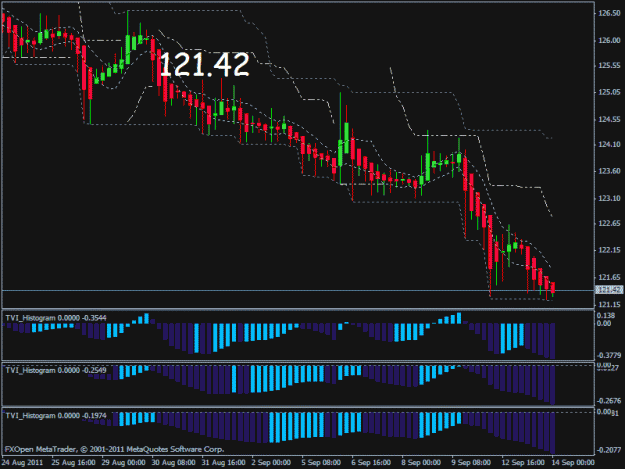
Task: Click the 14 Sep 00:00 time label
Action: tap(573, 463)
